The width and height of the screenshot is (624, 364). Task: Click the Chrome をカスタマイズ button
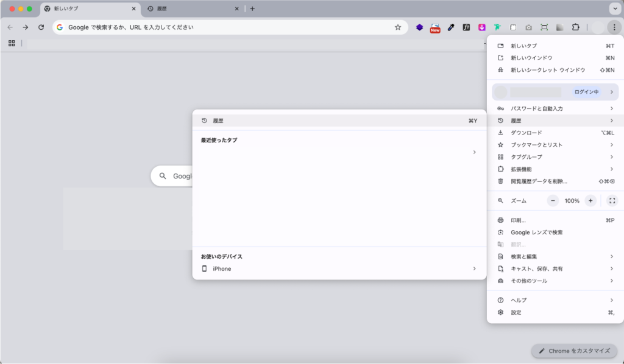tap(574, 351)
